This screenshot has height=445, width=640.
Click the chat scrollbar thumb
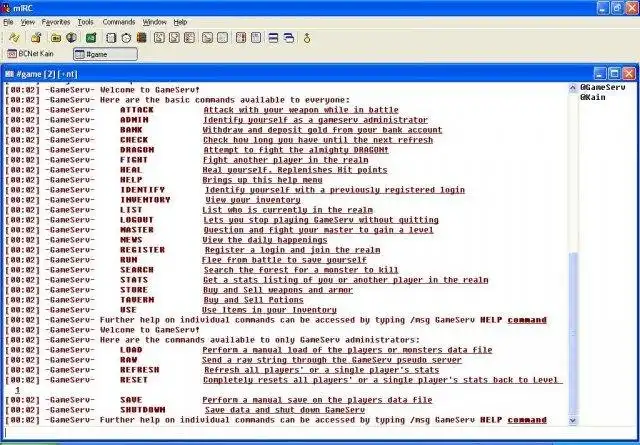pyautogui.click(x=573, y=333)
